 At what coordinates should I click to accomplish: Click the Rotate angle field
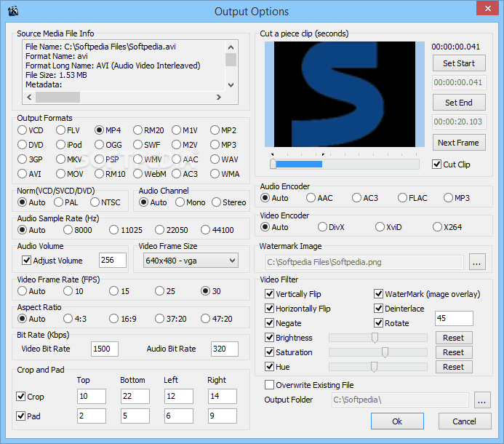(454, 319)
